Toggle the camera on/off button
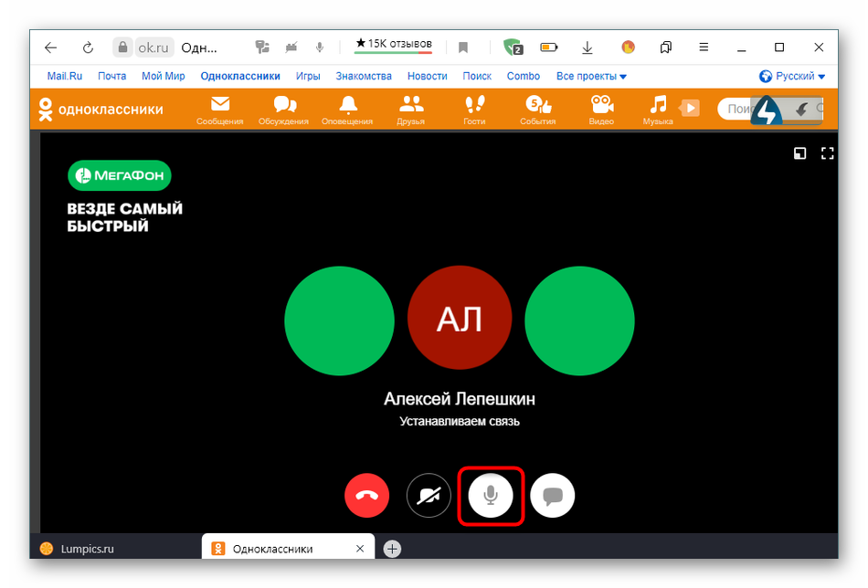Viewport: 868px width, 588px height. tap(429, 497)
